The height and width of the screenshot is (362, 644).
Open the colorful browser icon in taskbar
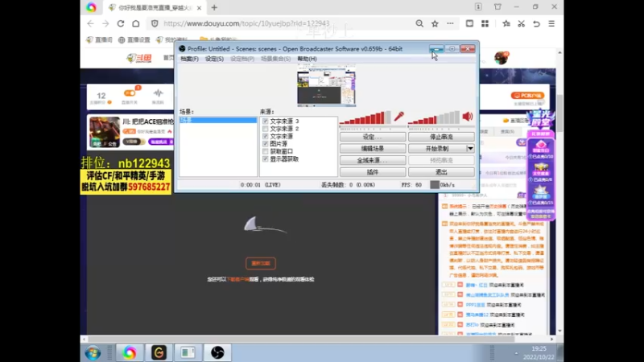click(130, 352)
